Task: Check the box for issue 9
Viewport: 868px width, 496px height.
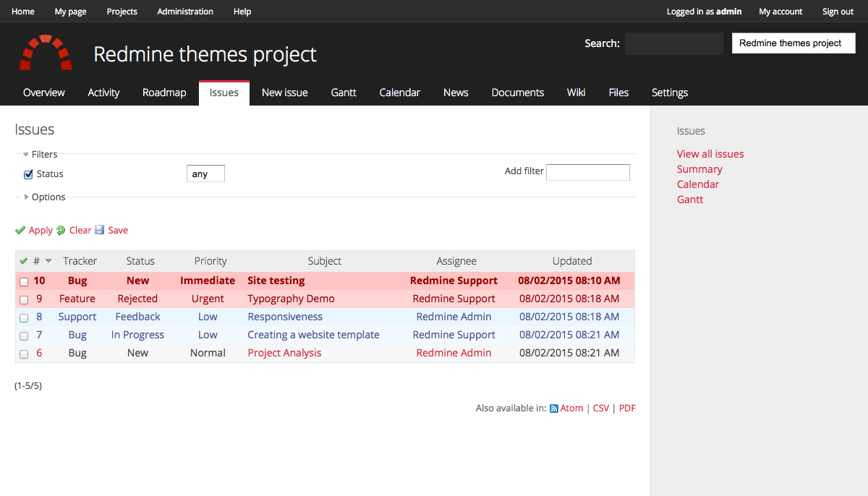Action: click(24, 299)
